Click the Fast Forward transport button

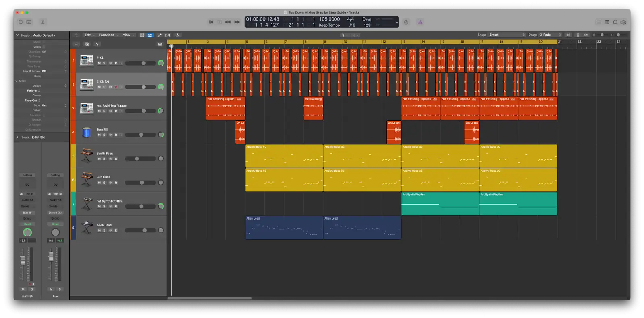(x=237, y=22)
